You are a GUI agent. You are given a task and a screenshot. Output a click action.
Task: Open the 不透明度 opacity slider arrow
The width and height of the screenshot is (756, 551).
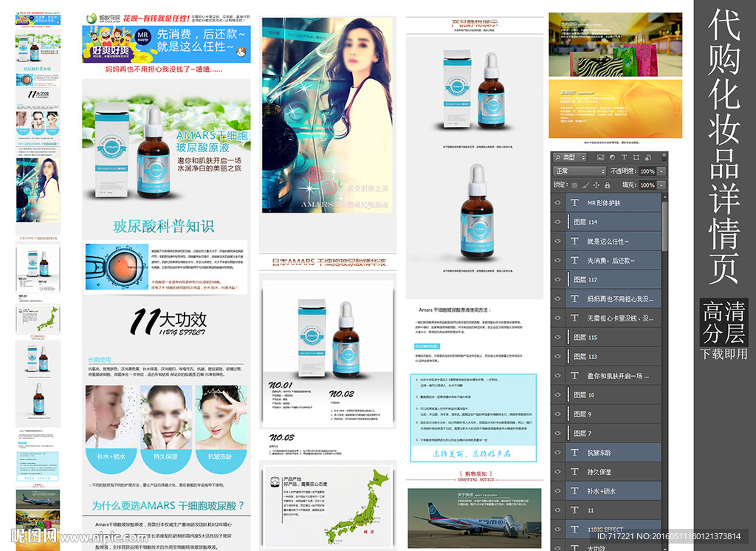(661, 171)
